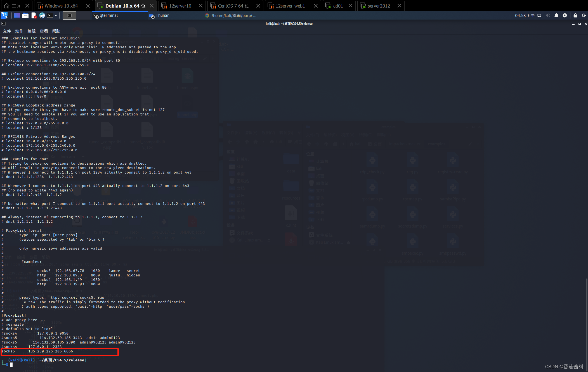
Task: Expand the terminal launcher dropdown arrow
Action: click(x=56, y=15)
